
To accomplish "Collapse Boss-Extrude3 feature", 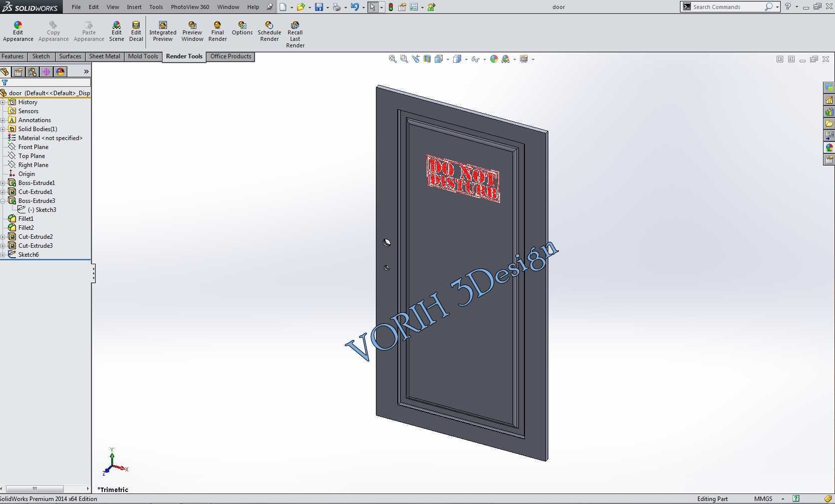I will 3,201.
